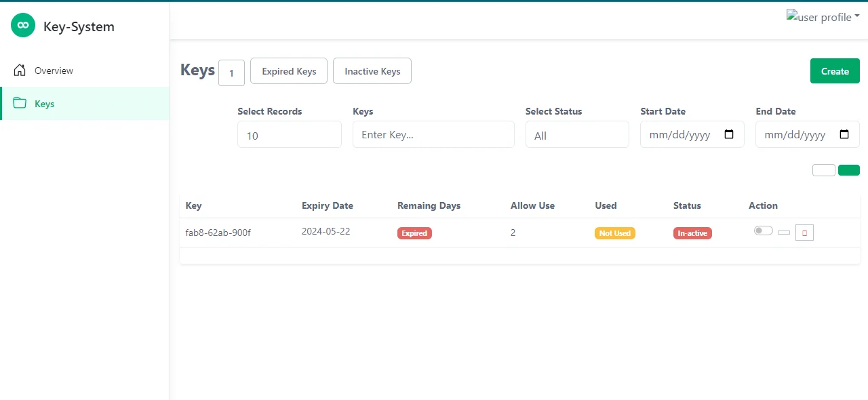
Task: Click the green infinity Key-System logo
Action: tap(23, 26)
